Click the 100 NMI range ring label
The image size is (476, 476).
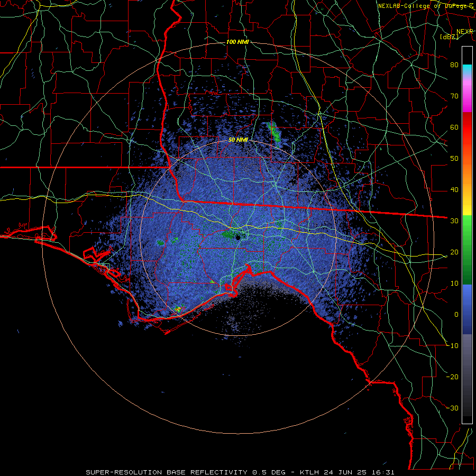237,42
